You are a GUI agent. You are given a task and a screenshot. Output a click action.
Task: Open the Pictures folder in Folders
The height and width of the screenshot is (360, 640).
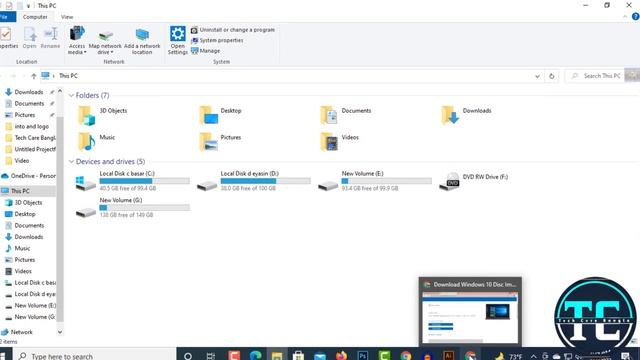point(220,142)
